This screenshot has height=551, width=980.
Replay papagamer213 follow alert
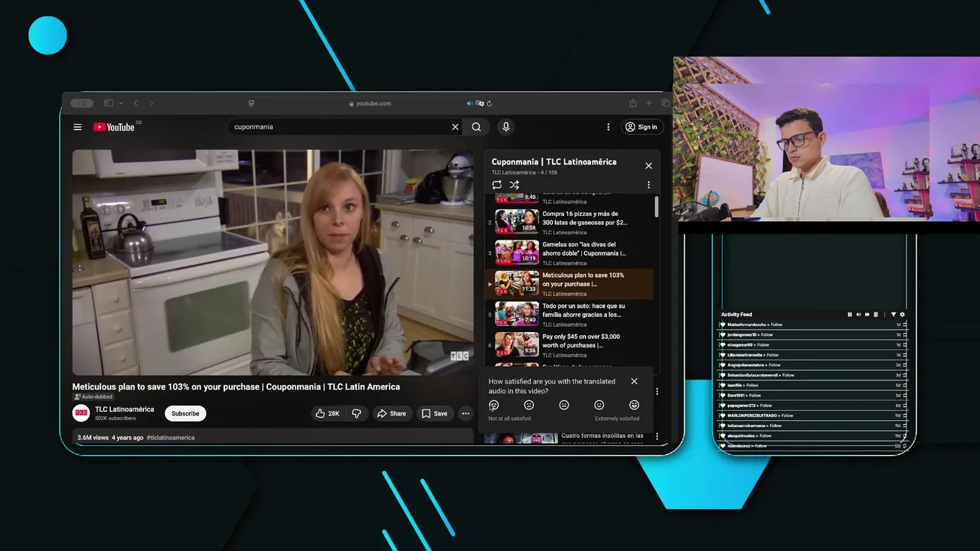(904, 406)
